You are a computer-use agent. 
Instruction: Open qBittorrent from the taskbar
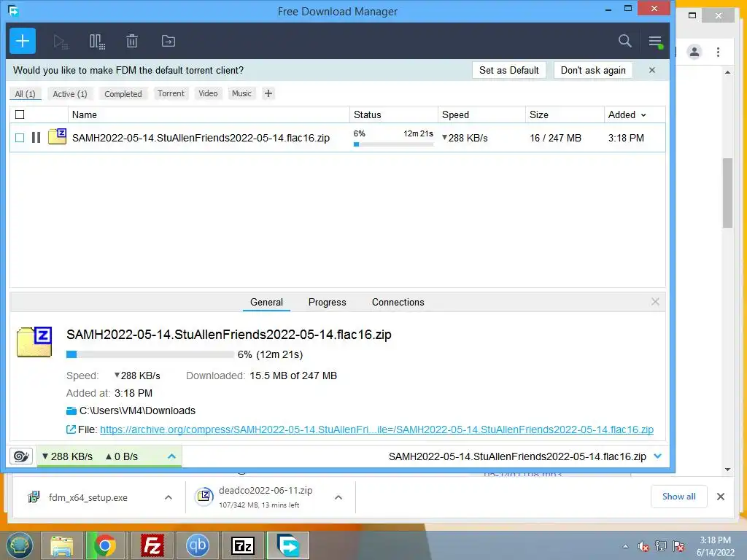coord(197,545)
